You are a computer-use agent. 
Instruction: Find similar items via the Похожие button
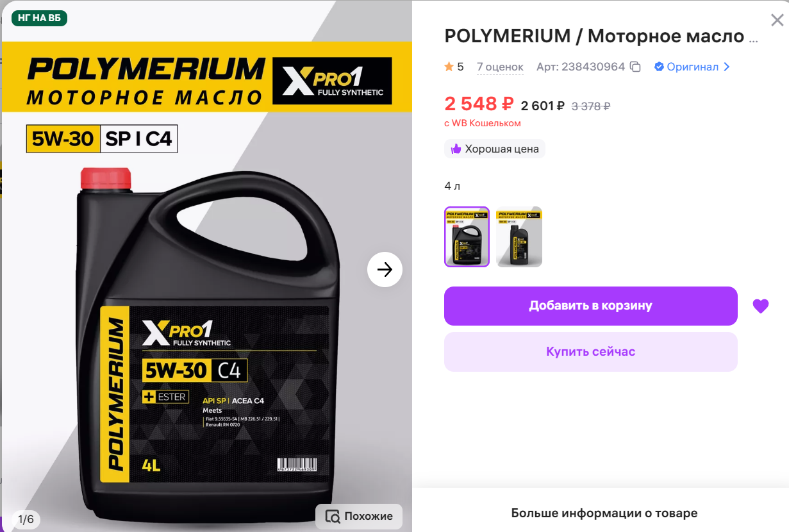click(359, 516)
